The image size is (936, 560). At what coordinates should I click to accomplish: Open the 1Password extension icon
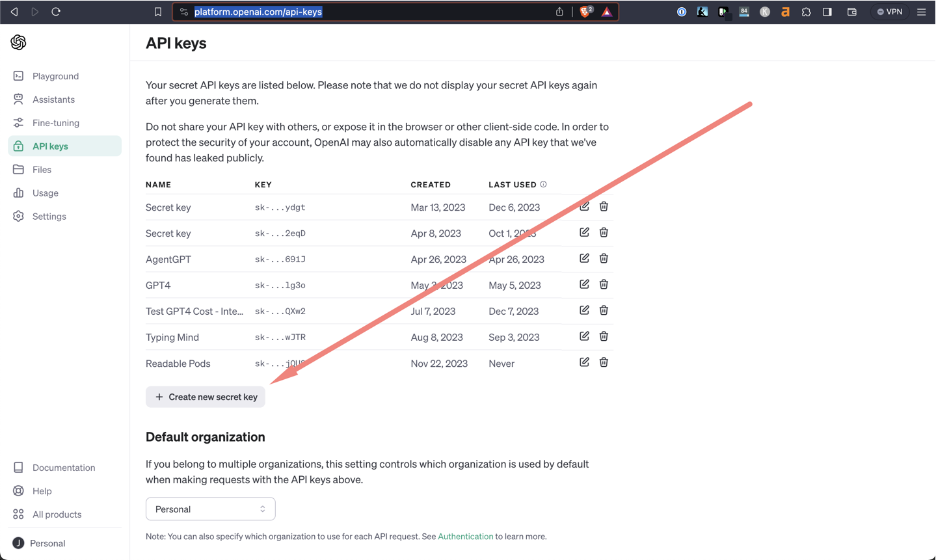tap(682, 12)
